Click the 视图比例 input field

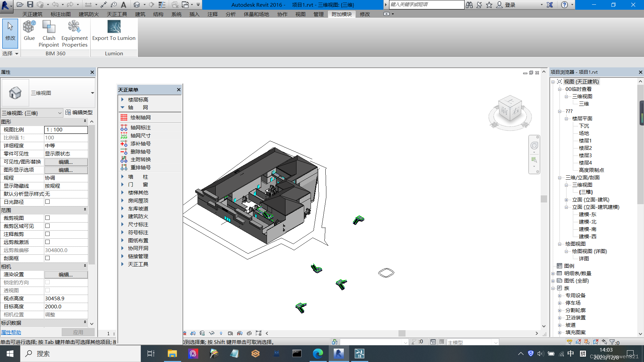[x=66, y=130]
